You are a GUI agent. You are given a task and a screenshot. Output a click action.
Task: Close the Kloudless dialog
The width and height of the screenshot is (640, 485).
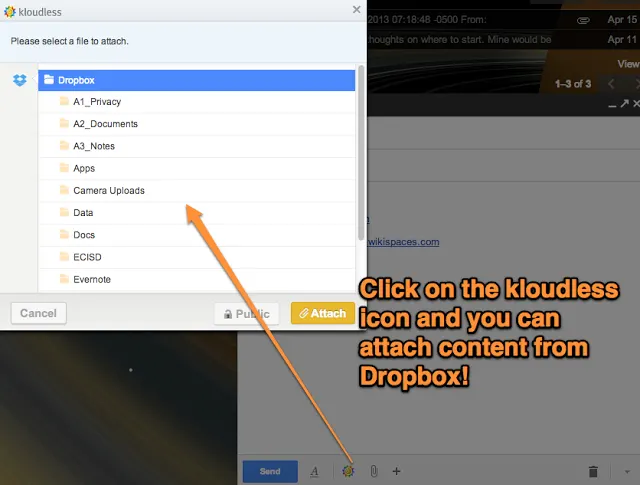(356, 9)
